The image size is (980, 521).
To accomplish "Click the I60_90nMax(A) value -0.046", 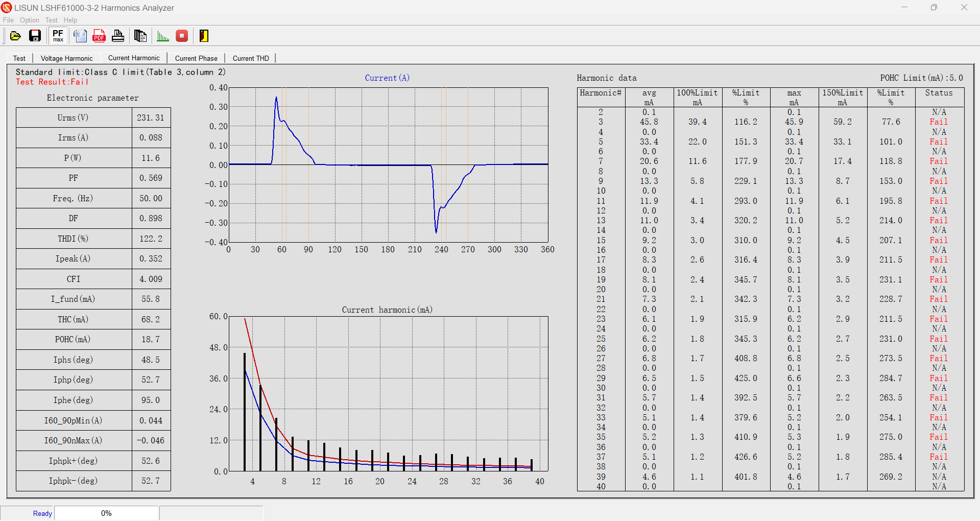I will click(x=151, y=440).
